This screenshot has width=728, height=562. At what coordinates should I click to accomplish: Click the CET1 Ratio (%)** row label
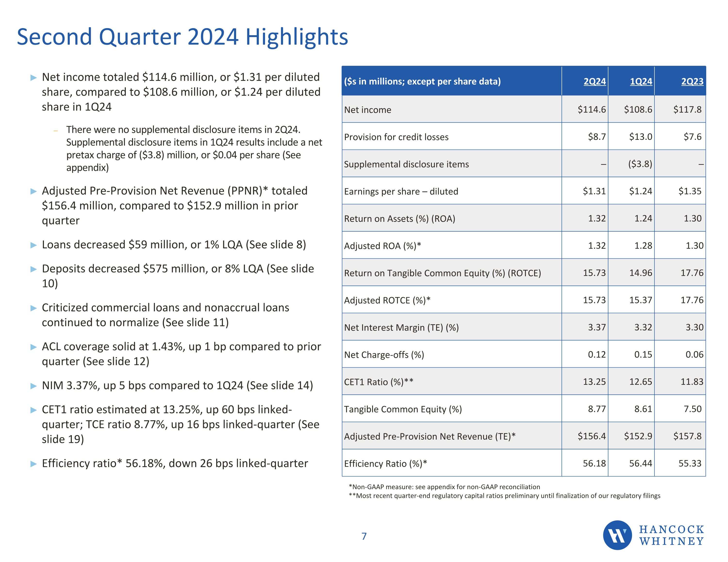(x=378, y=382)
